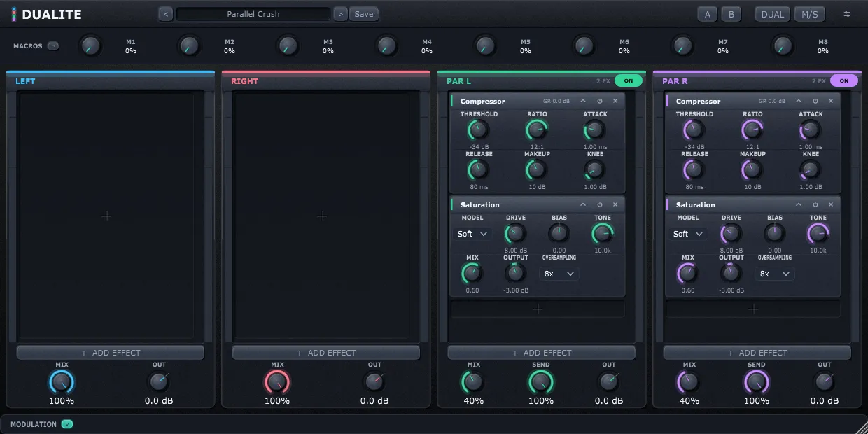Screen dimensions: 868x434
Task: Click the LEFT lane Mix knob
Action: click(62, 382)
